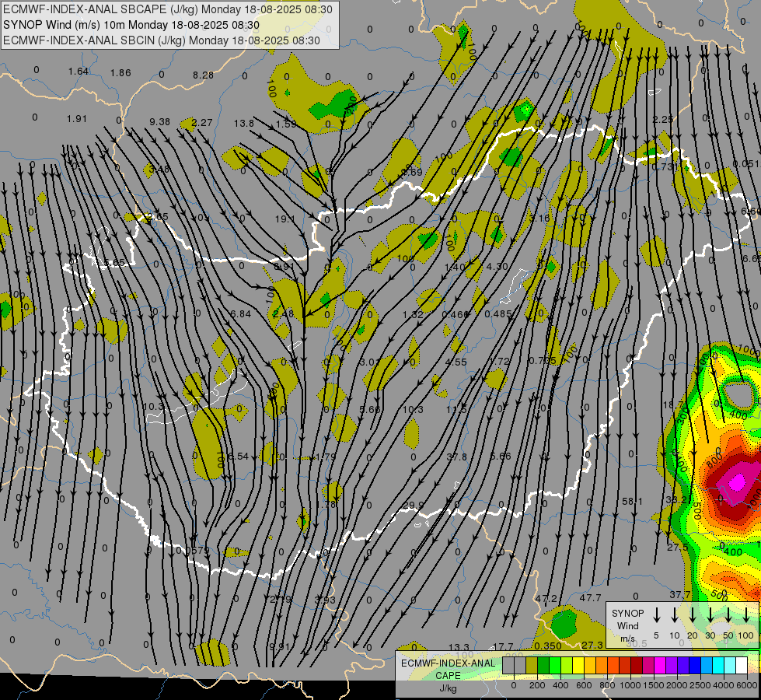The width and height of the screenshot is (761, 700).
Task: Click the 37.7 value on the map
Action: [680, 594]
